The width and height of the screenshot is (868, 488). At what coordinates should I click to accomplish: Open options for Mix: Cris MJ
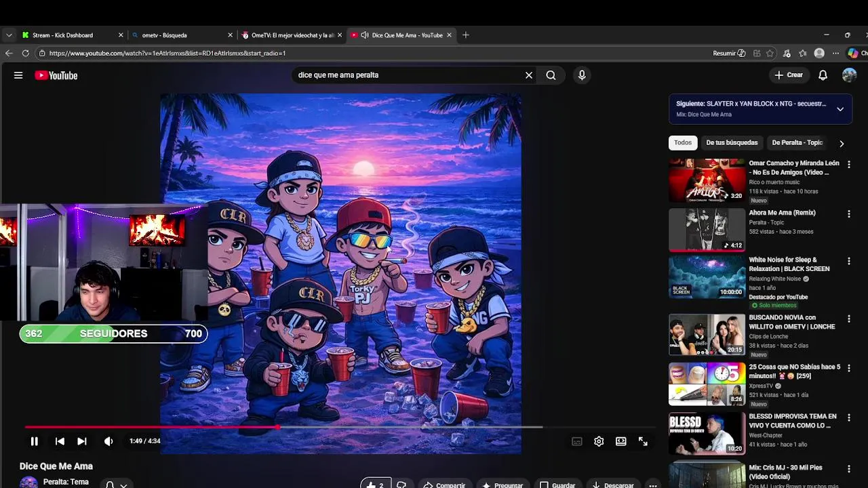click(848, 469)
